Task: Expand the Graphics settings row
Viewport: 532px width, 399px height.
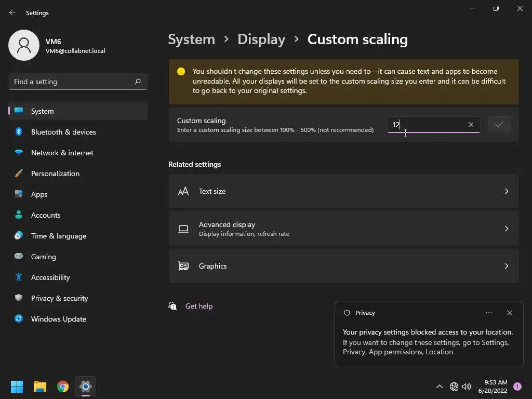Action: [343, 266]
